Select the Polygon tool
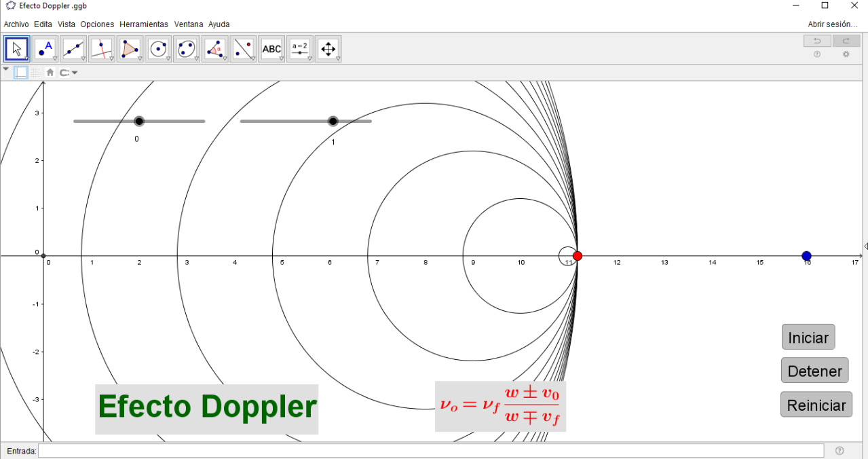The height and width of the screenshot is (459, 868). (x=130, y=49)
